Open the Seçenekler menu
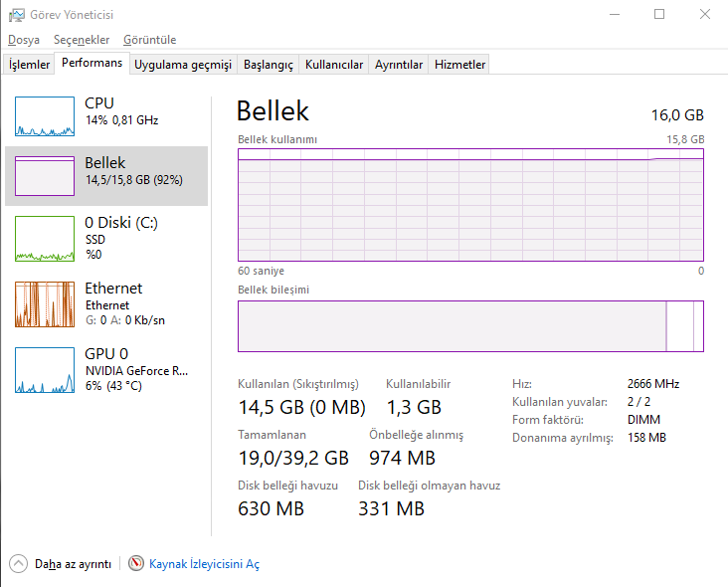This screenshot has height=587, width=728. [82, 40]
